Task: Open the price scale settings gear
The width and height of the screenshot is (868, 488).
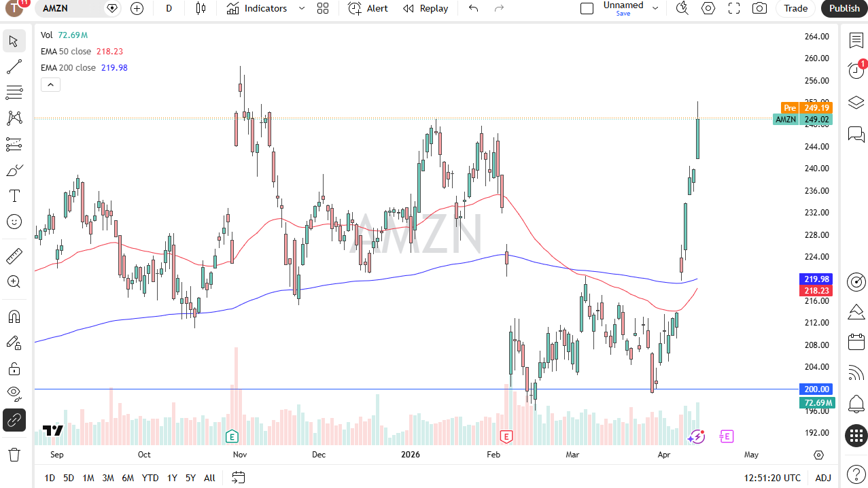Action: point(818,455)
